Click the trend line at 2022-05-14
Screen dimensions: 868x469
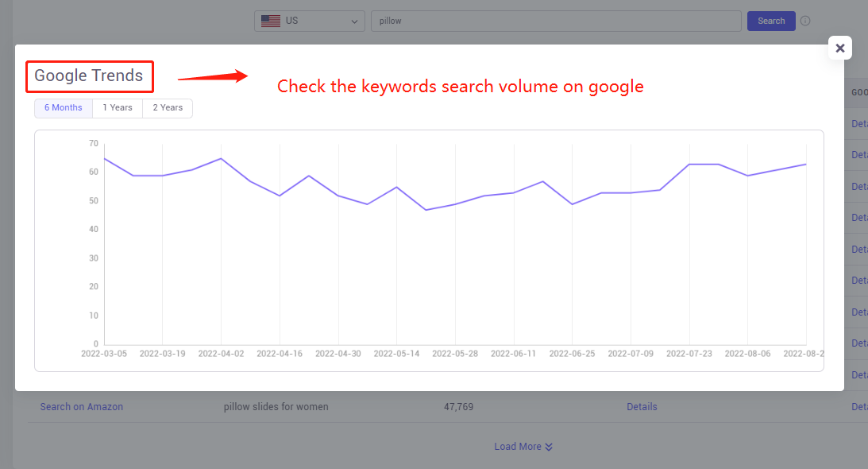397,188
